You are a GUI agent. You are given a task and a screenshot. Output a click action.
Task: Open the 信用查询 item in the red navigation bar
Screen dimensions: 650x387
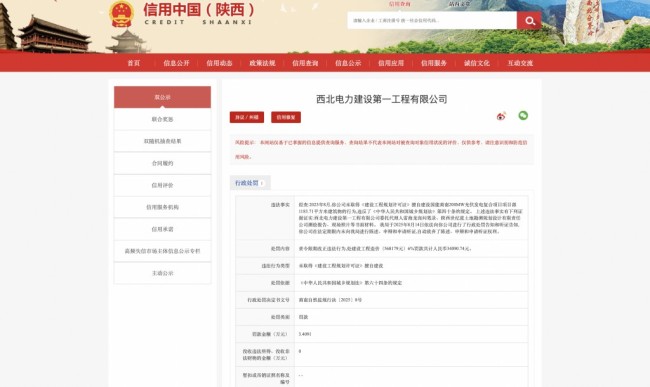pyautogui.click(x=305, y=63)
